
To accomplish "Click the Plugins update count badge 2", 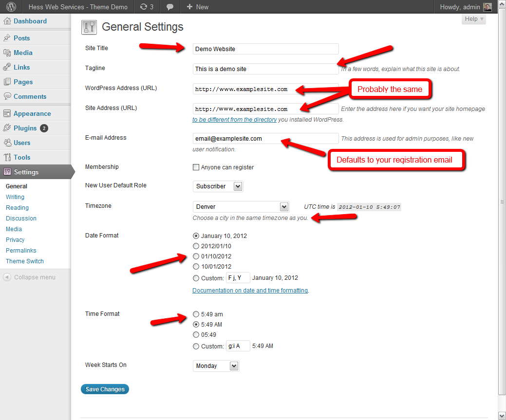I will tap(44, 128).
